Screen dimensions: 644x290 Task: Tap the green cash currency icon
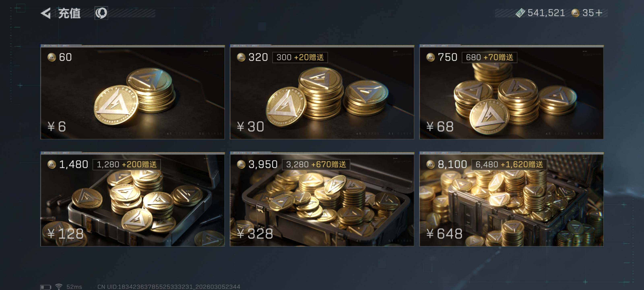tap(520, 13)
